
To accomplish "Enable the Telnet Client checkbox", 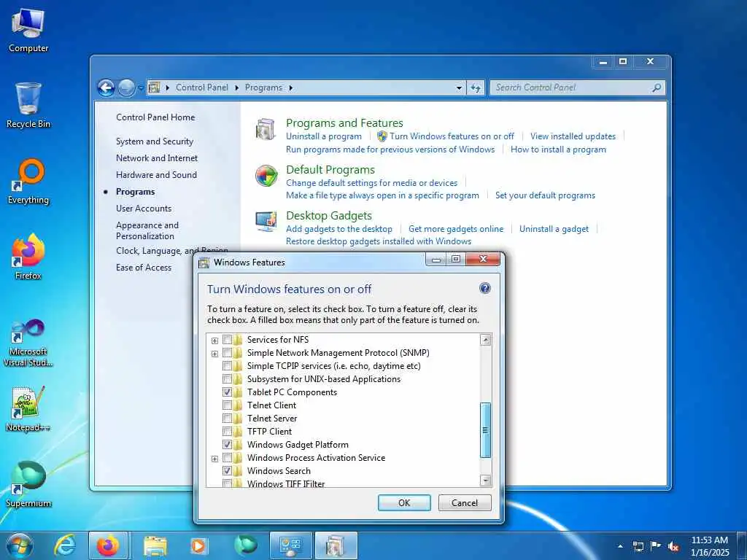I will pyautogui.click(x=228, y=405).
